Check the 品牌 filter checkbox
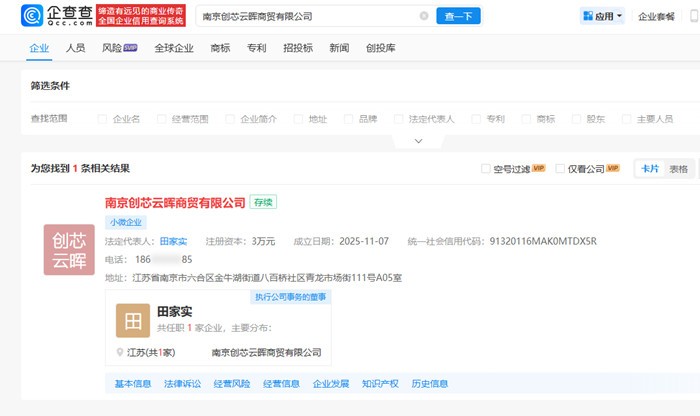 [349, 119]
